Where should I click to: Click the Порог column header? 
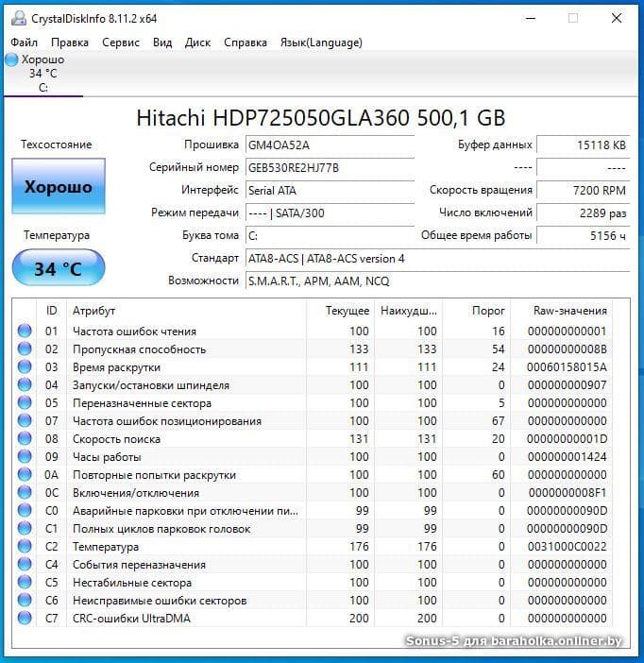tap(477, 311)
